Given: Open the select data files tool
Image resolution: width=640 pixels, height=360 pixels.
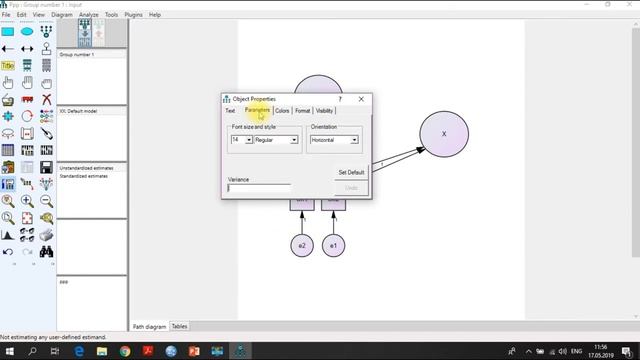Looking at the screenshot, I should tap(8, 150).
